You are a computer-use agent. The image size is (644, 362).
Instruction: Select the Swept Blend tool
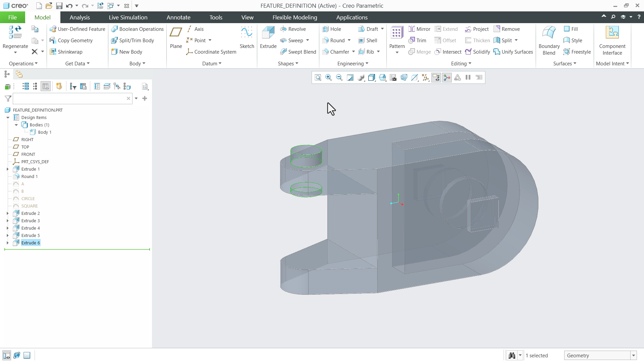click(298, 52)
